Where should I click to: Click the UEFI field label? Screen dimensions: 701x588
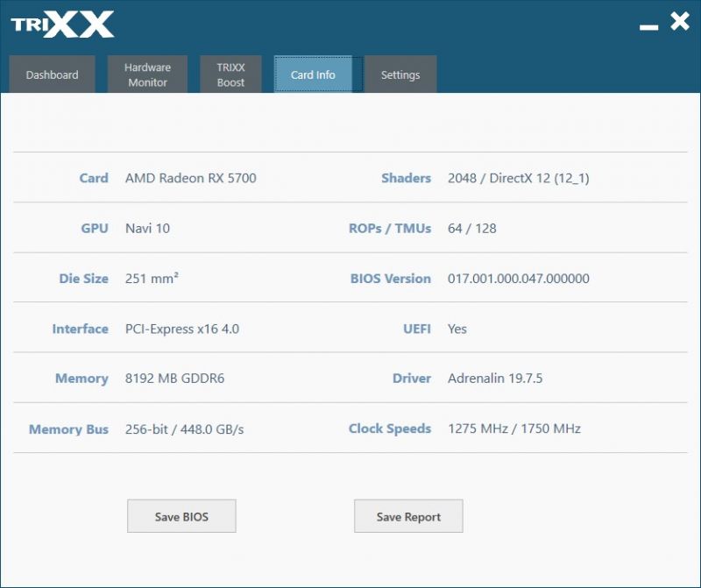(x=417, y=329)
